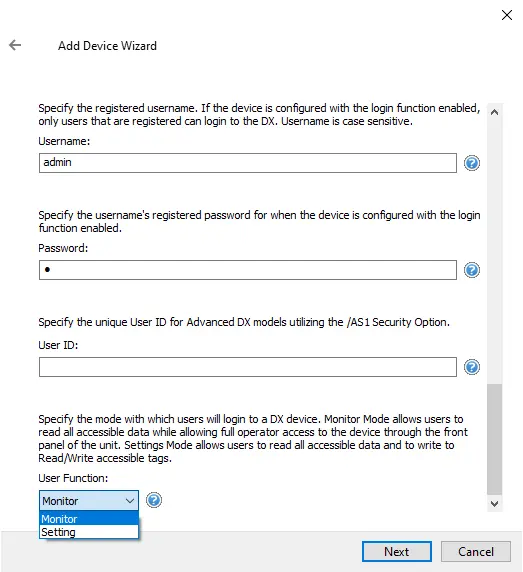Open help for the Username field
Viewport: 523px width, 572px height.
pyautogui.click(x=472, y=163)
